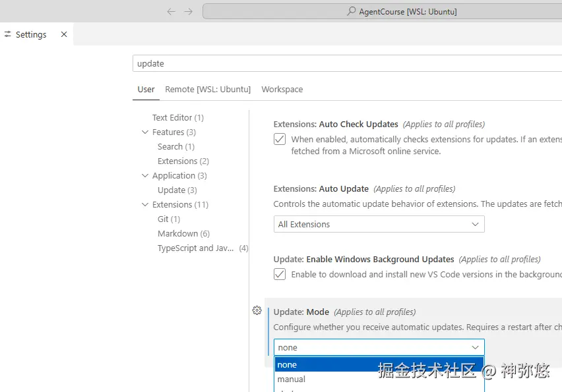
Task: Switch to the Workspace settings tab
Action: [x=282, y=90]
